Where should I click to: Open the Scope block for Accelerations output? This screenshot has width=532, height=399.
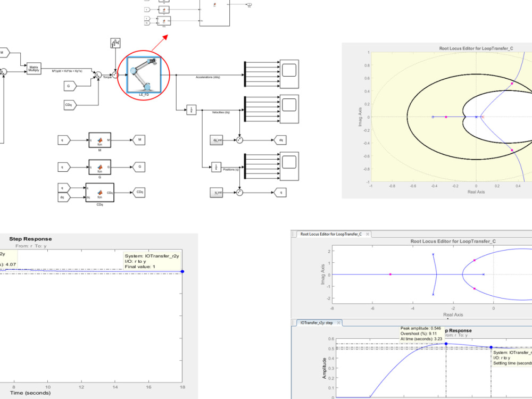tap(289, 73)
